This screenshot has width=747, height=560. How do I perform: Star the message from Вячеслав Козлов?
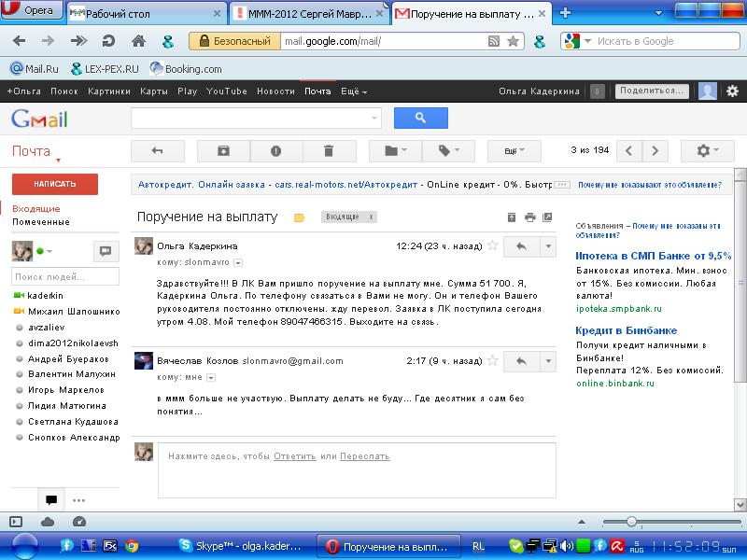click(x=493, y=360)
